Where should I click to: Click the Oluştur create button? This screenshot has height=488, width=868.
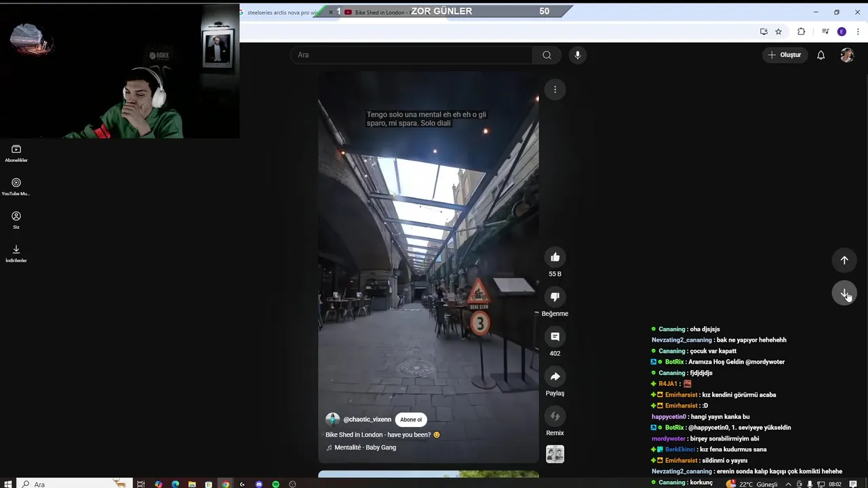pyautogui.click(x=784, y=55)
